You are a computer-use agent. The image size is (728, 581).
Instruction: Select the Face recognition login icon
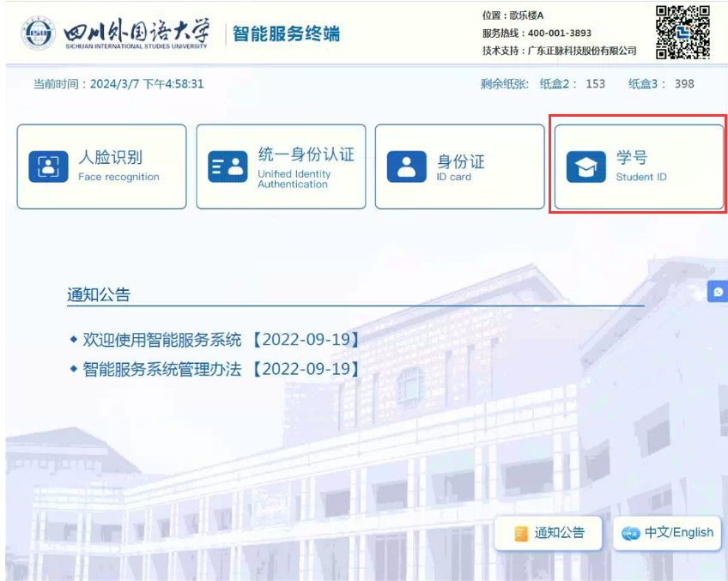point(48,166)
